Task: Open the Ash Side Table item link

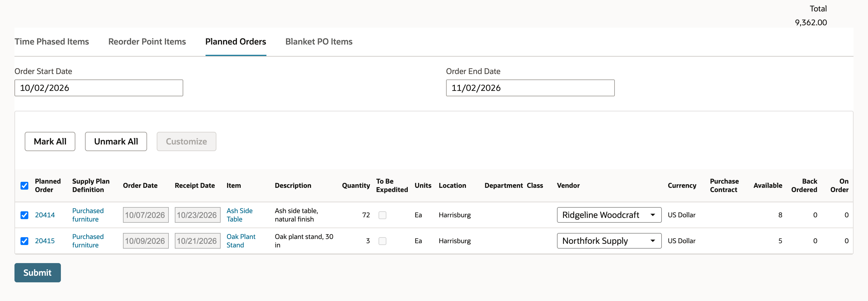Action: click(x=240, y=215)
